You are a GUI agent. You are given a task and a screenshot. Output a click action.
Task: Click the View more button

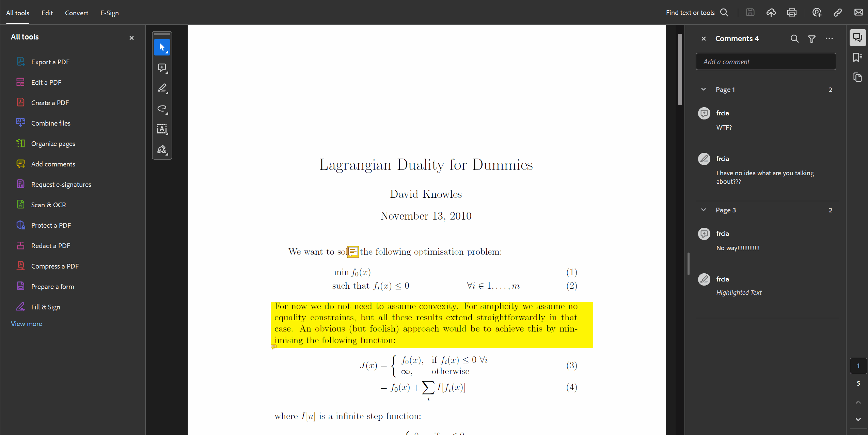coord(26,323)
